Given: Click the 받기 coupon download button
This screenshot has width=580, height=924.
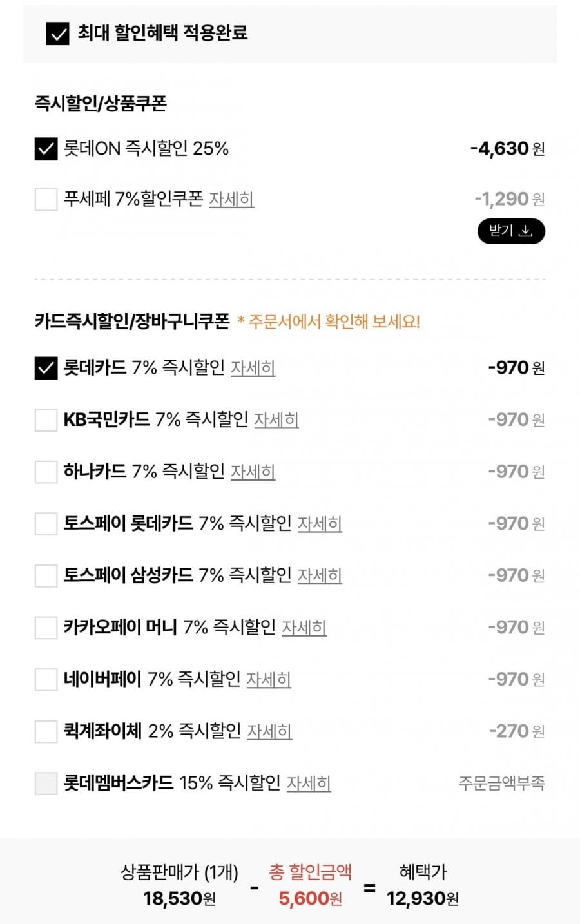Looking at the screenshot, I should (511, 231).
